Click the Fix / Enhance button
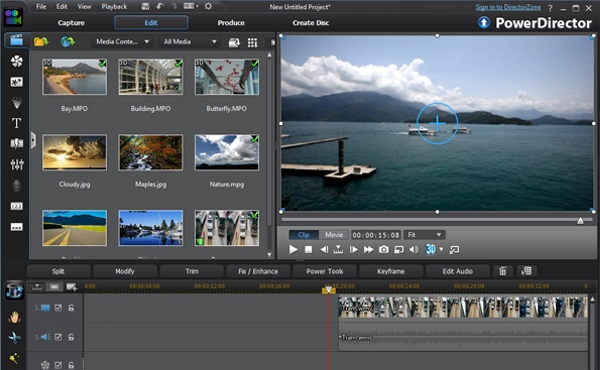This screenshot has height=370, width=600. (258, 271)
